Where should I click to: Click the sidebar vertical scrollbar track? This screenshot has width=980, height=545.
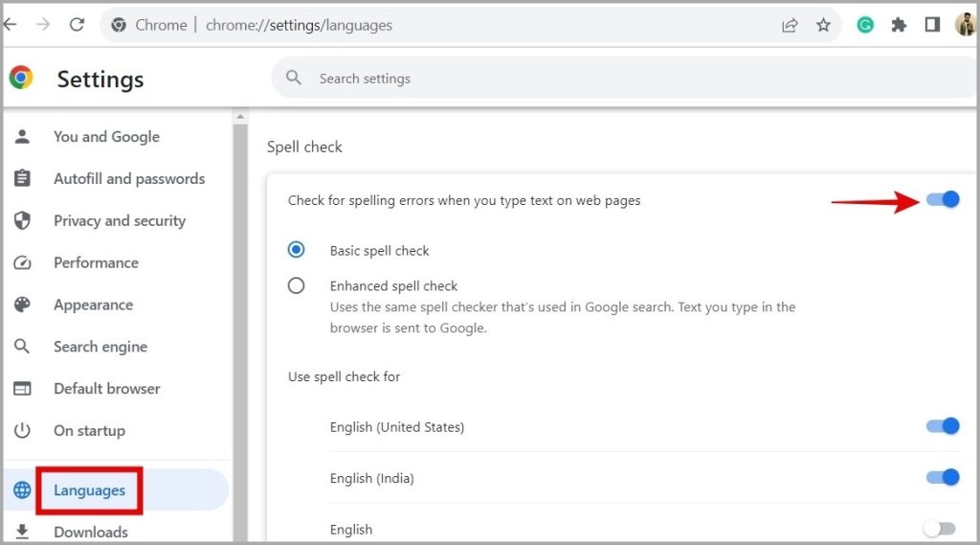240,331
